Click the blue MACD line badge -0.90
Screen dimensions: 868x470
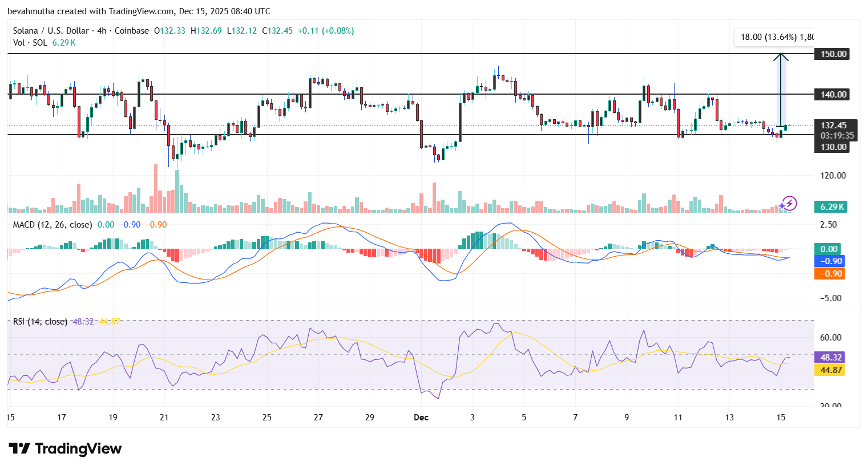829,261
